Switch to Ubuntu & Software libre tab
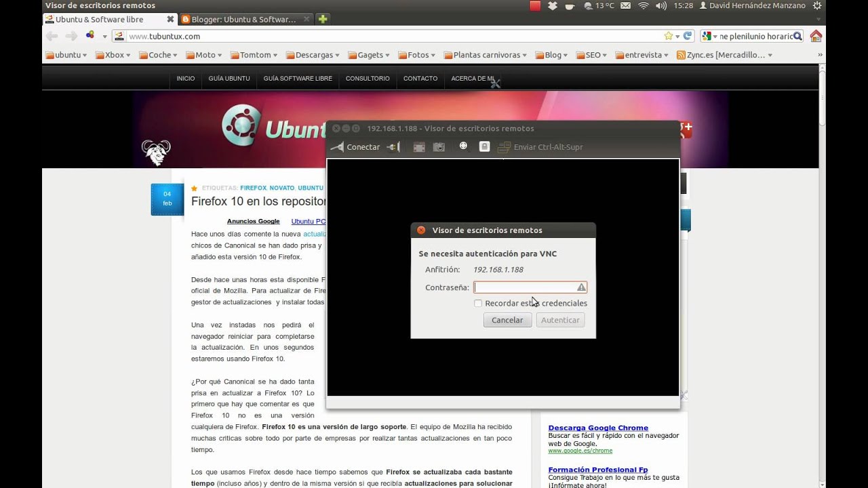Viewport: 868px width, 488px height. pos(104,19)
